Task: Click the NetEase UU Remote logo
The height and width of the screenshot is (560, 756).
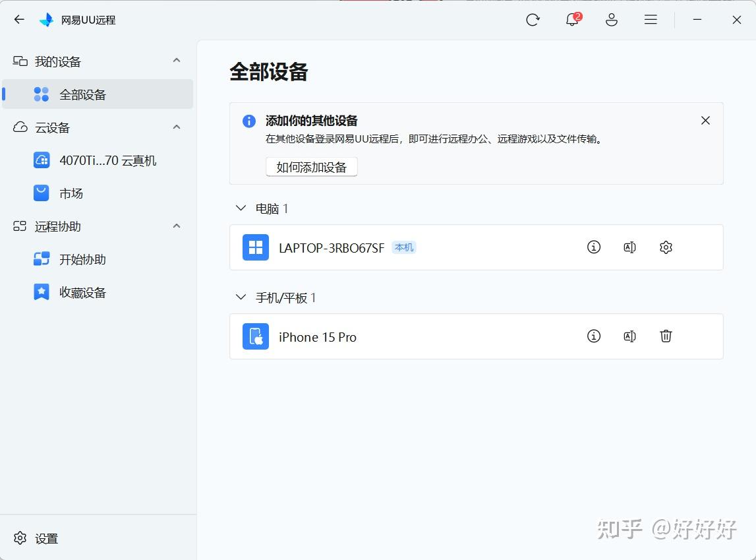Action: 47,20
